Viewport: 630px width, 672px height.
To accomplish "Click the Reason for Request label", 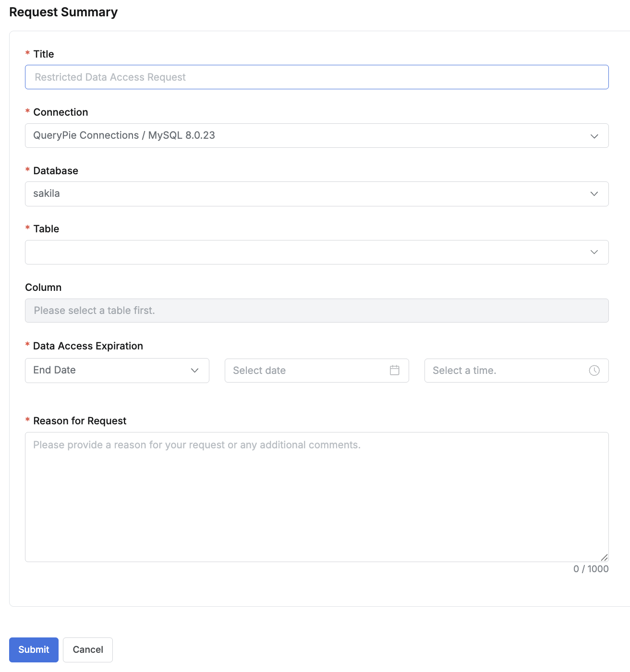I will (x=80, y=421).
